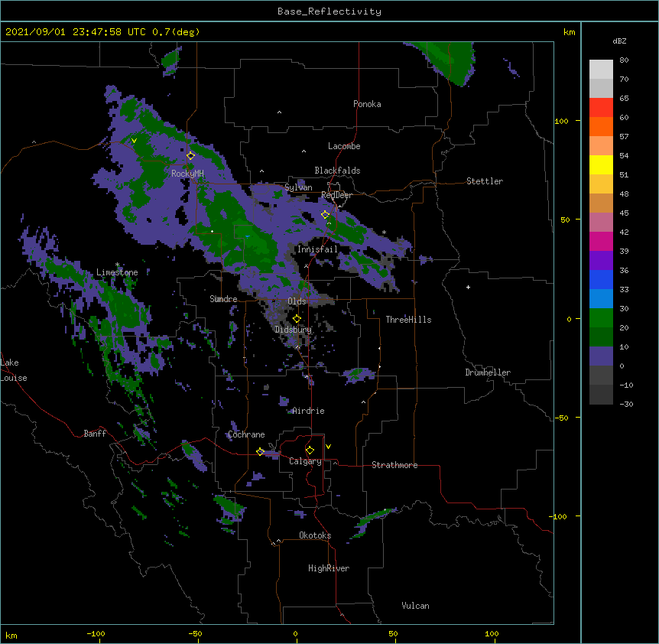Viewport: 659px width, 644px height.
Task: Select the yellow diamond marker between Olds and Didsbury
Action: click(297, 319)
